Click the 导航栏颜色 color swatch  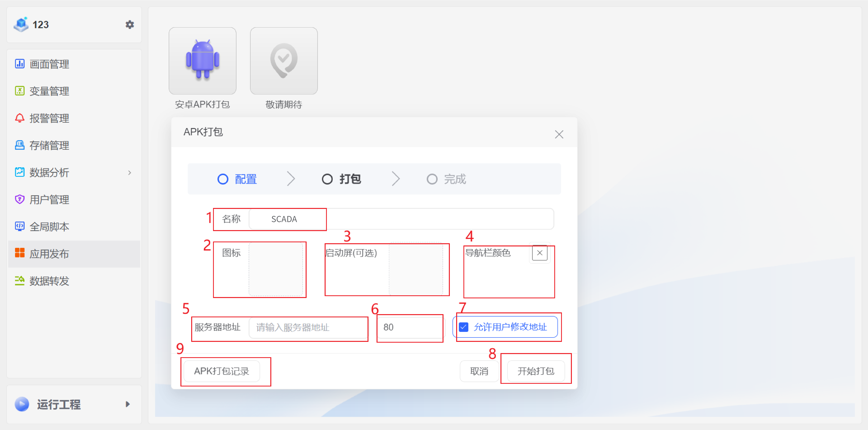tap(539, 253)
